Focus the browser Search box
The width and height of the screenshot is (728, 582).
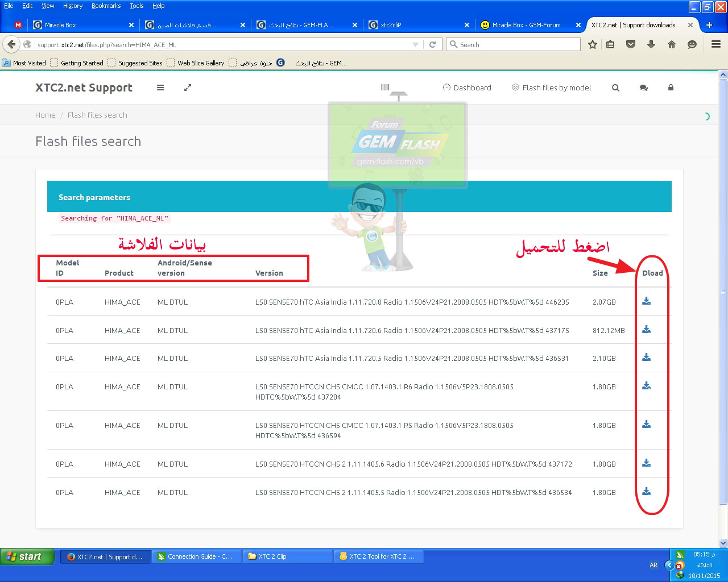pos(513,44)
